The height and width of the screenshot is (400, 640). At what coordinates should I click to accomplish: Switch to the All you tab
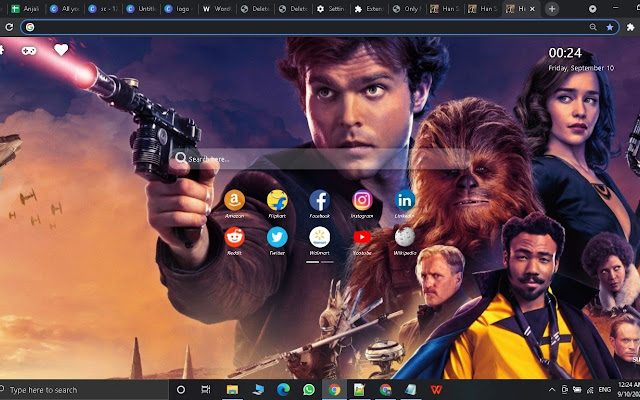pos(64,9)
